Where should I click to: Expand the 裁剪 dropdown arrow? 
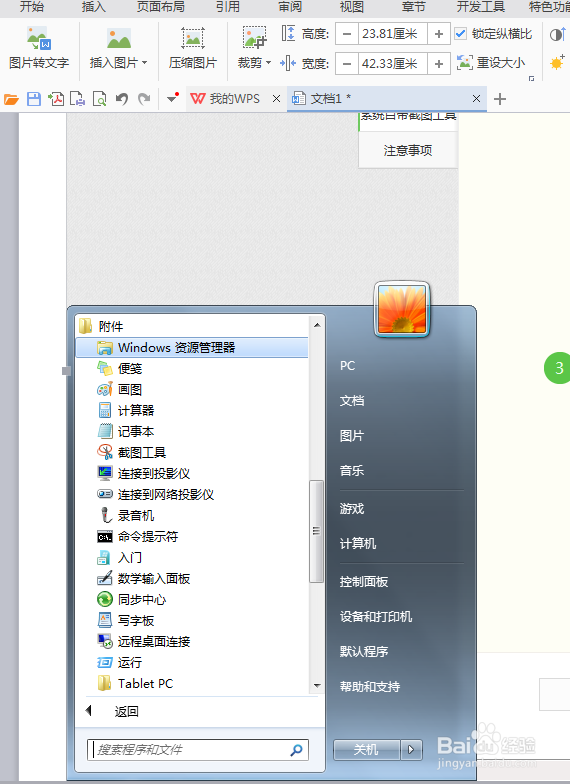click(268, 62)
